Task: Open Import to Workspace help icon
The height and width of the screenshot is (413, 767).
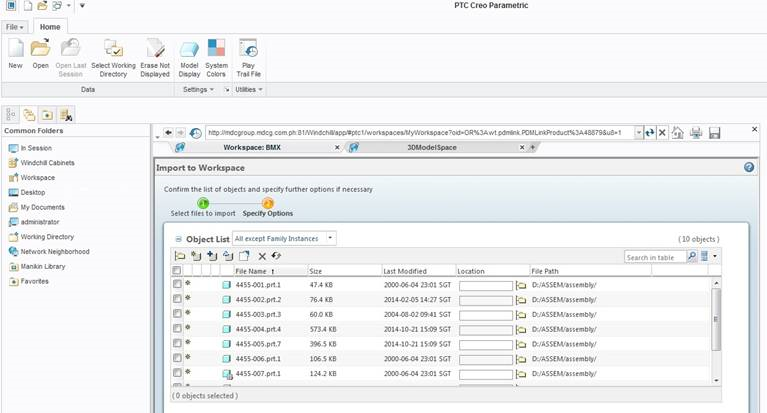Action: pos(749,167)
